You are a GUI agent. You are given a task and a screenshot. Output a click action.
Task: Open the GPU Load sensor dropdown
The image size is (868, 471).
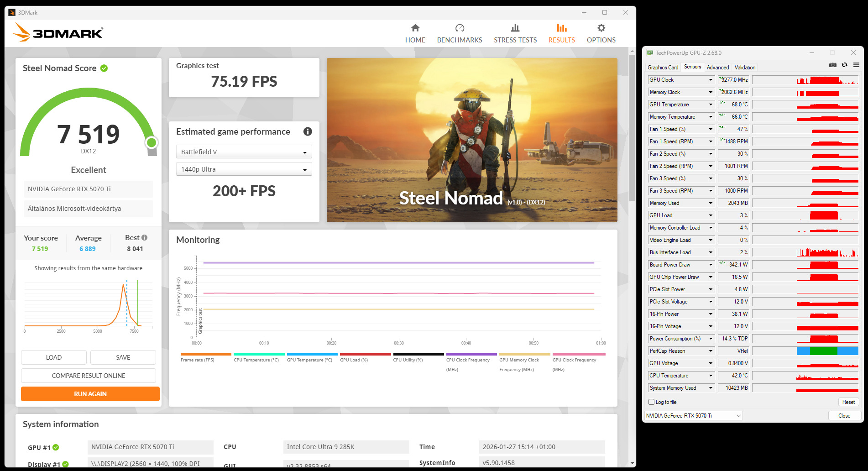(711, 215)
